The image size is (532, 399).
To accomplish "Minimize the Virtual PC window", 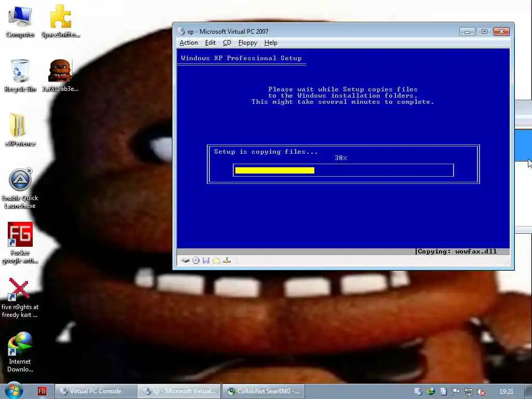I will 467,32.
